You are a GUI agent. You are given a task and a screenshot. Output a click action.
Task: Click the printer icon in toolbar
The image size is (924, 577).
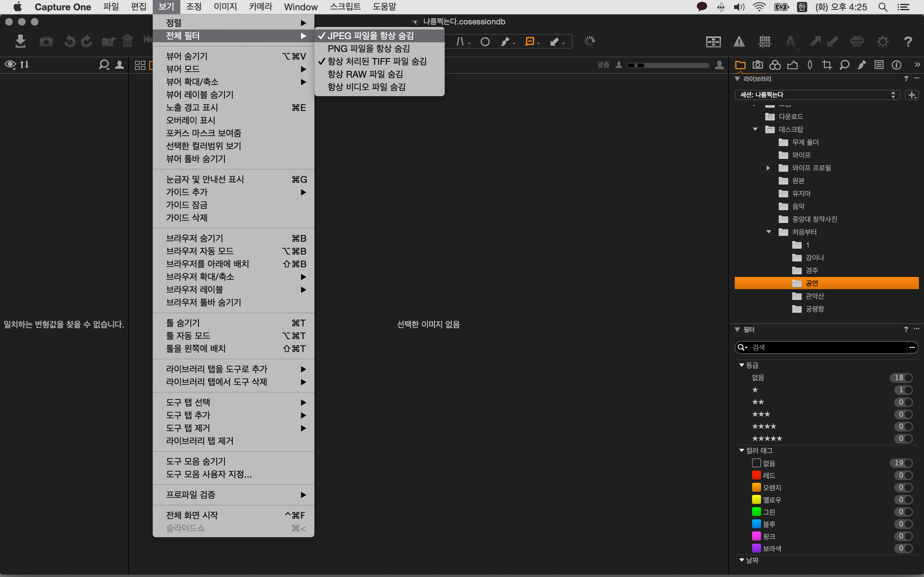point(857,41)
